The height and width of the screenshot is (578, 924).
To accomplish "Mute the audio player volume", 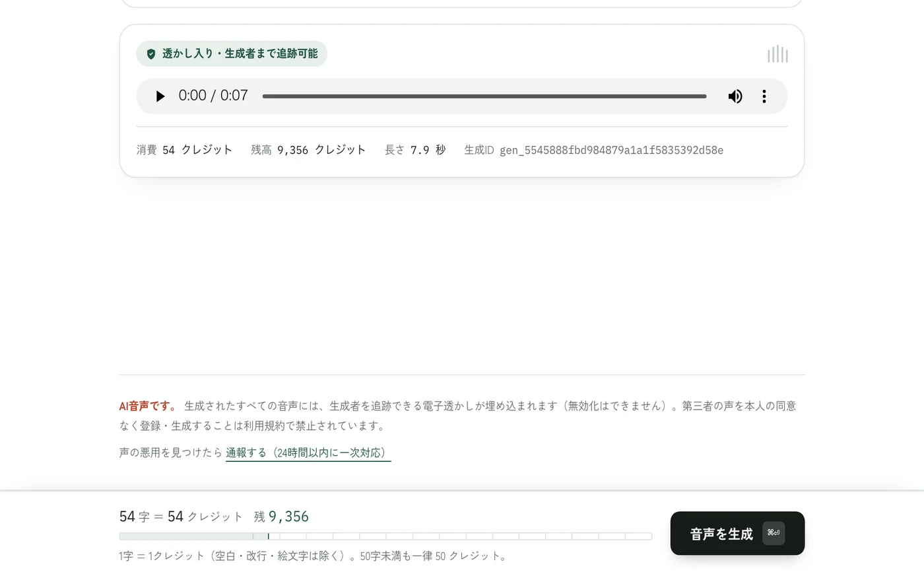I will pyautogui.click(x=735, y=96).
